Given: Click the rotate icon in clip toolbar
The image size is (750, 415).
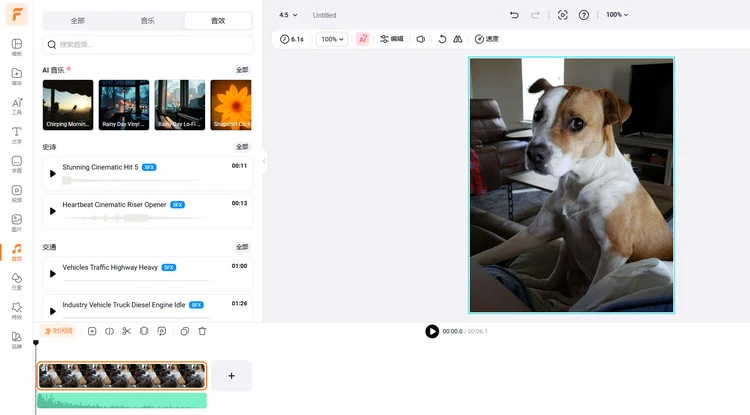Looking at the screenshot, I should click(442, 39).
